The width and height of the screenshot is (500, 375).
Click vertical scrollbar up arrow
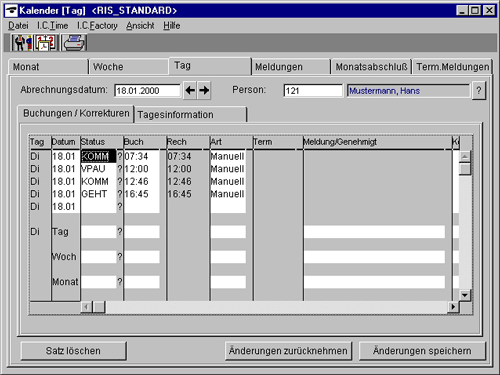tap(465, 156)
